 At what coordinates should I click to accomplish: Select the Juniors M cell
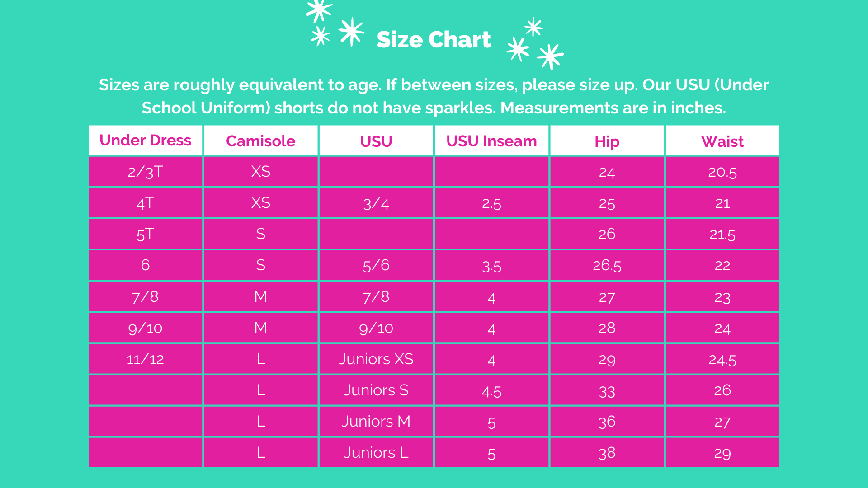pyautogui.click(x=376, y=422)
